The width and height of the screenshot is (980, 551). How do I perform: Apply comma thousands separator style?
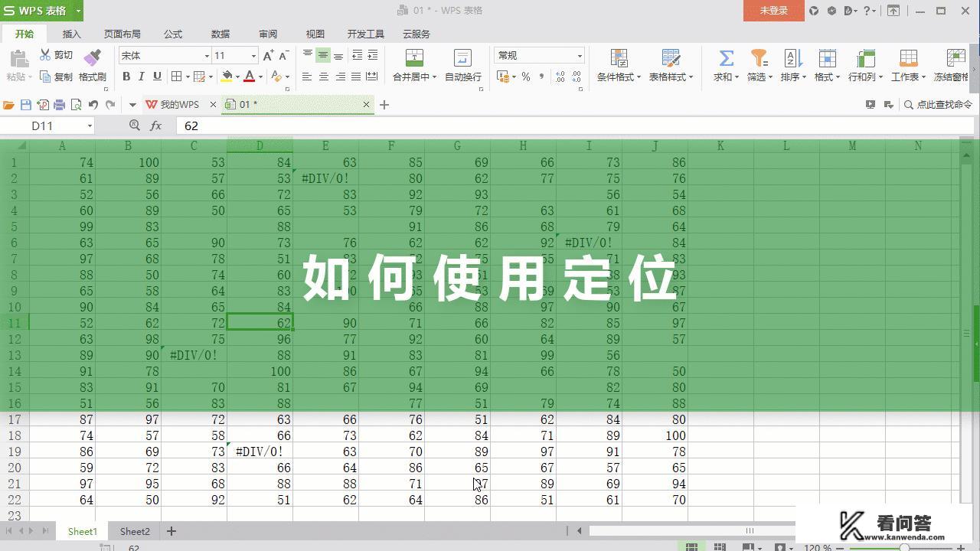click(542, 77)
